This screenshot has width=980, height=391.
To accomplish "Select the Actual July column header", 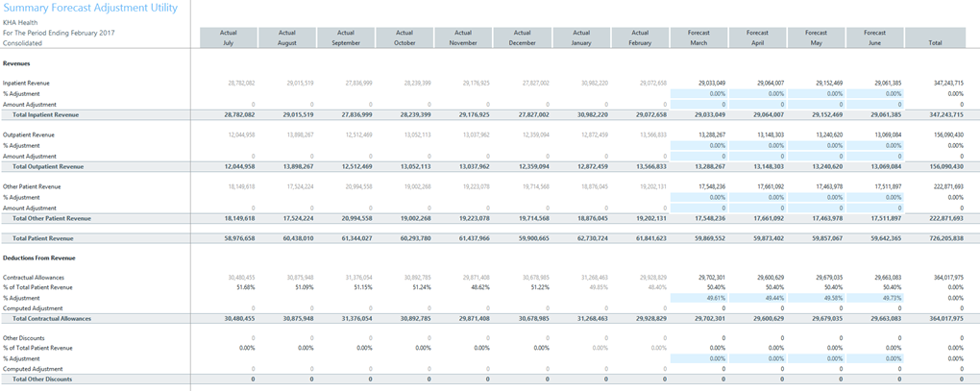I will (x=229, y=37).
